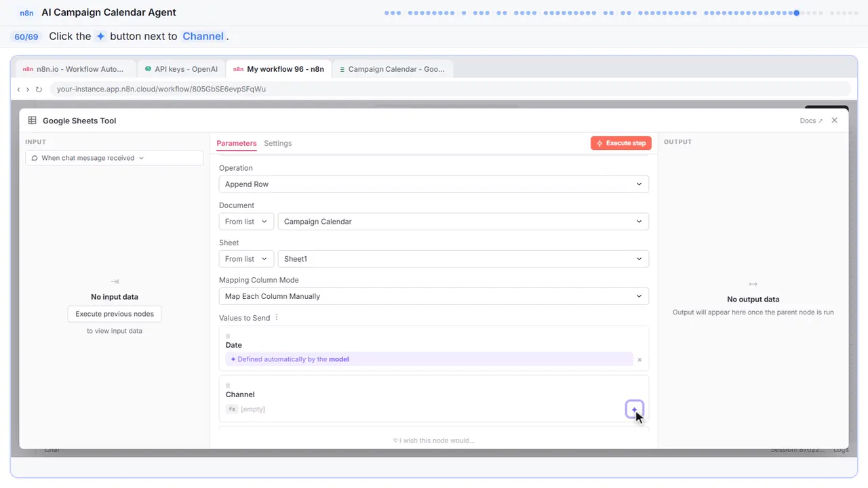The image size is (868, 488).
Task: Select the Parameters tab
Action: click(x=237, y=144)
